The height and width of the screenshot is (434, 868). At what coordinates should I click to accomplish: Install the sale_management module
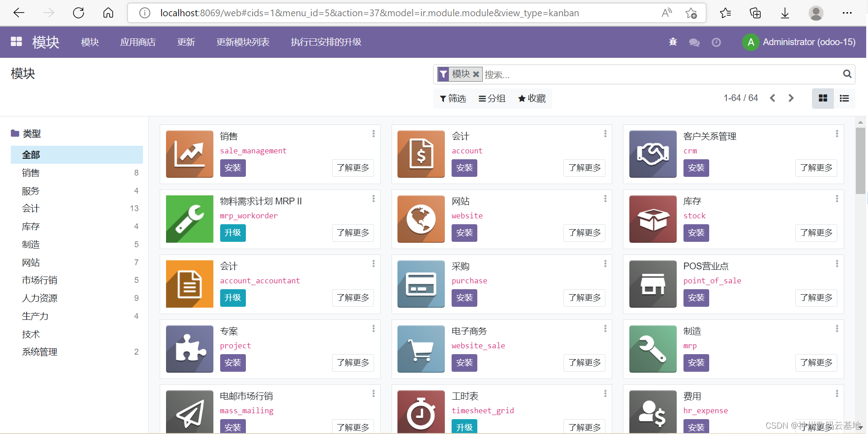pyautogui.click(x=233, y=168)
